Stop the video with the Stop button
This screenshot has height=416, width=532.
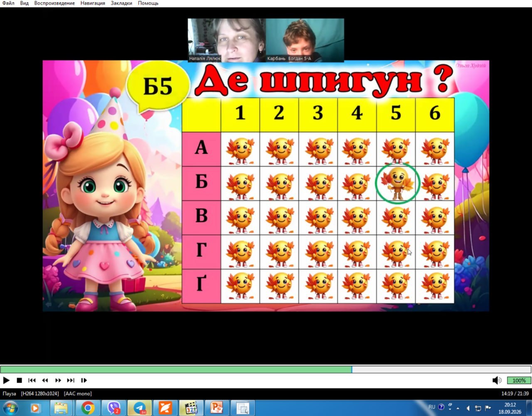19,380
